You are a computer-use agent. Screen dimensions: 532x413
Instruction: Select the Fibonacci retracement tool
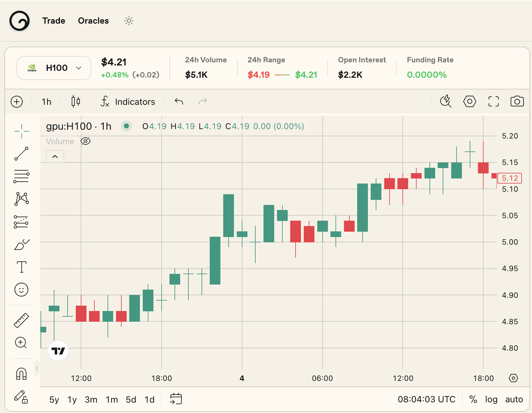21,176
